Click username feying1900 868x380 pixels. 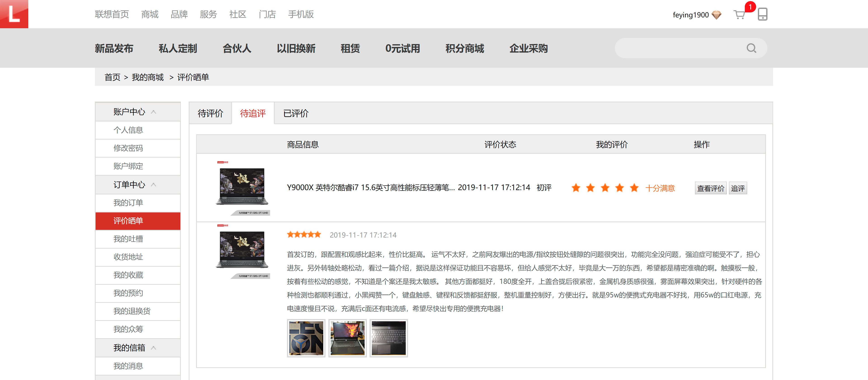click(691, 15)
